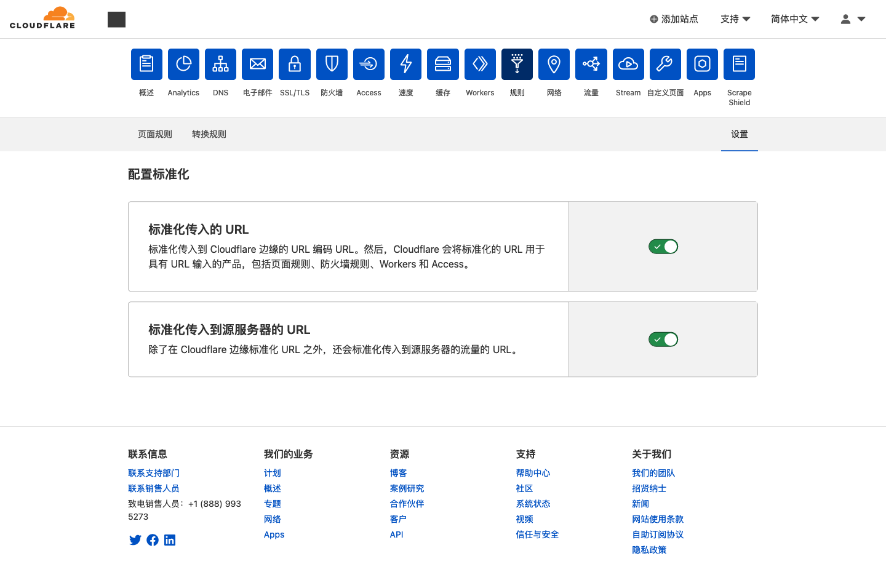Open the LinkedIn icon in footer
Image resolution: width=886 pixels, height=588 pixels.
click(170, 540)
